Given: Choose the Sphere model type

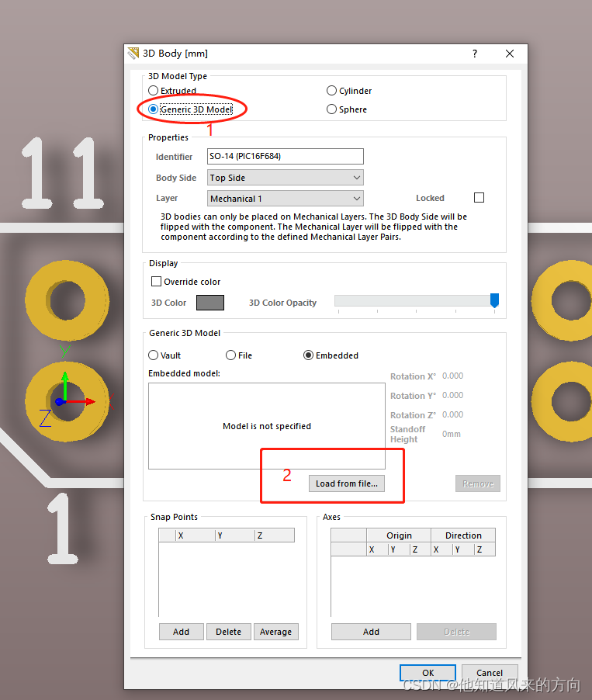Looking at the screenshot, I should (x=332, y=109).
